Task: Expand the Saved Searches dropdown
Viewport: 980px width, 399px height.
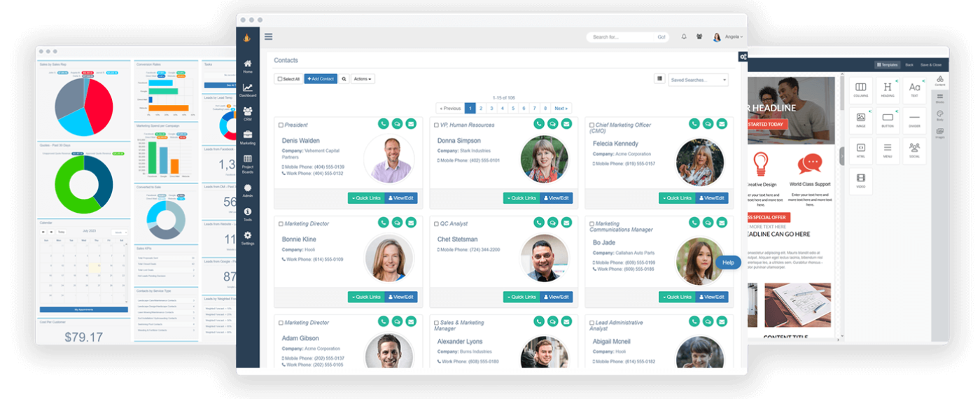Action: click(698, 80)
